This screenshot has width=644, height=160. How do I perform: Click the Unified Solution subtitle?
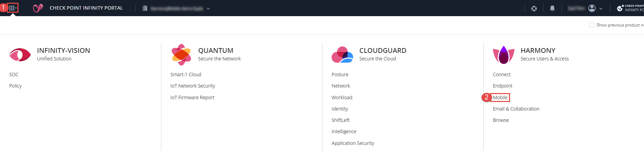[54, 59]
